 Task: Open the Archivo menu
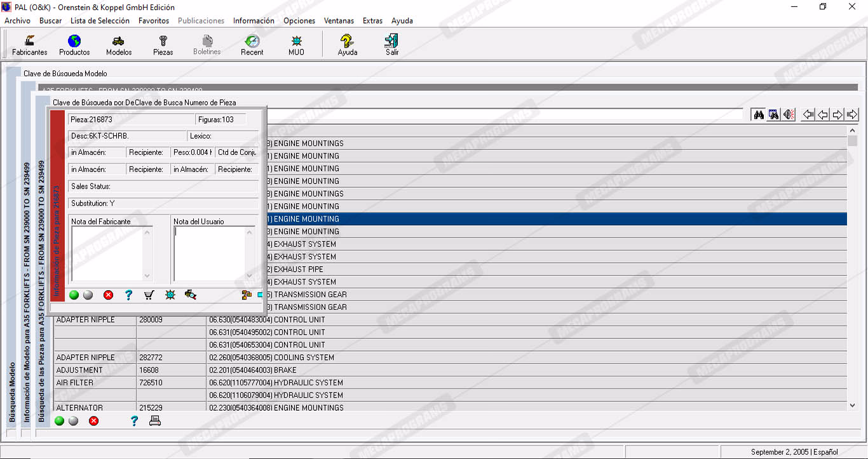pyautogui.click(x=17, y=20)
